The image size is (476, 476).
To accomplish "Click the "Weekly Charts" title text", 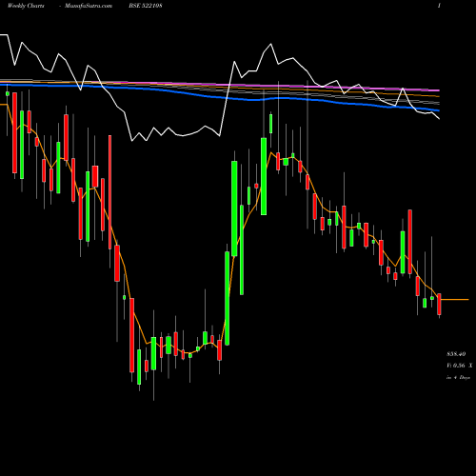I will pos(26,6).
